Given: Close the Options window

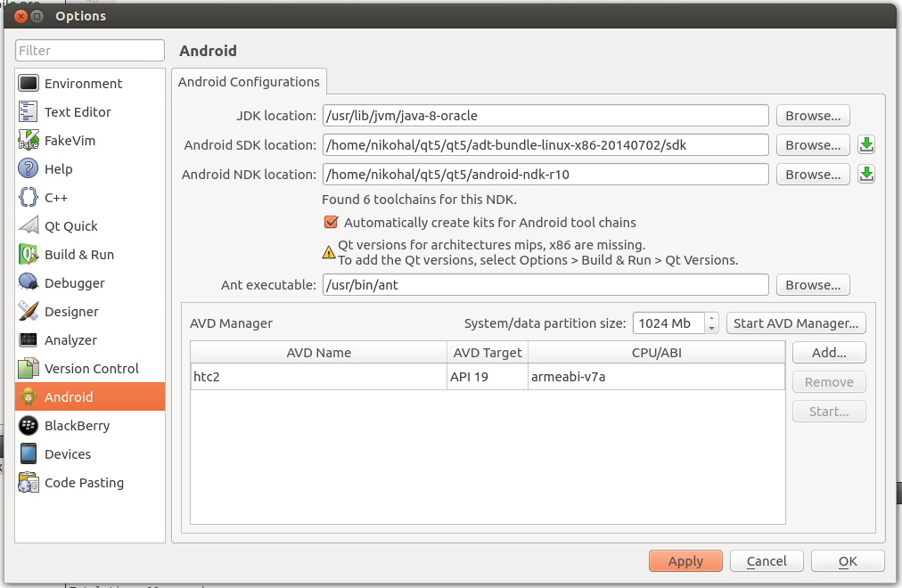Looking at the screenshot, I should pyautogui.click(x=20, y=16).
